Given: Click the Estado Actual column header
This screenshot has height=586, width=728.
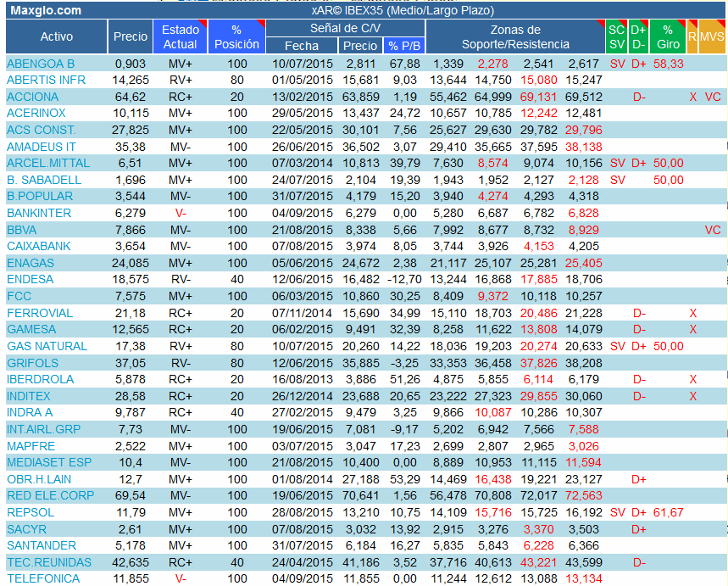Looking at the screenshot, I should pos(181,36).
